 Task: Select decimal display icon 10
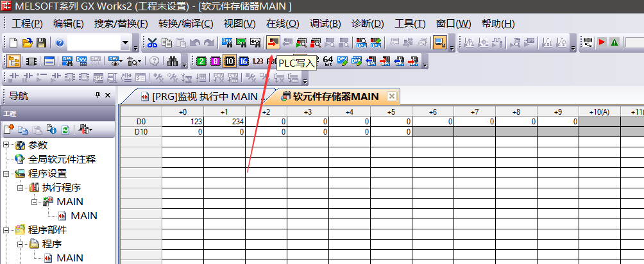230,62
